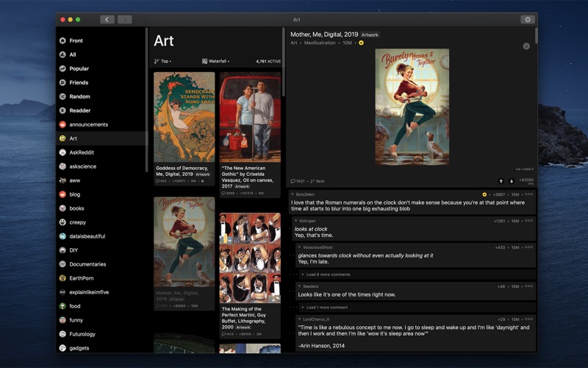The width and height of the screenshot is (588, 368).
Task: Click the sidebar scrollbar
Action: pyautogui.click(x=146, y=100)
